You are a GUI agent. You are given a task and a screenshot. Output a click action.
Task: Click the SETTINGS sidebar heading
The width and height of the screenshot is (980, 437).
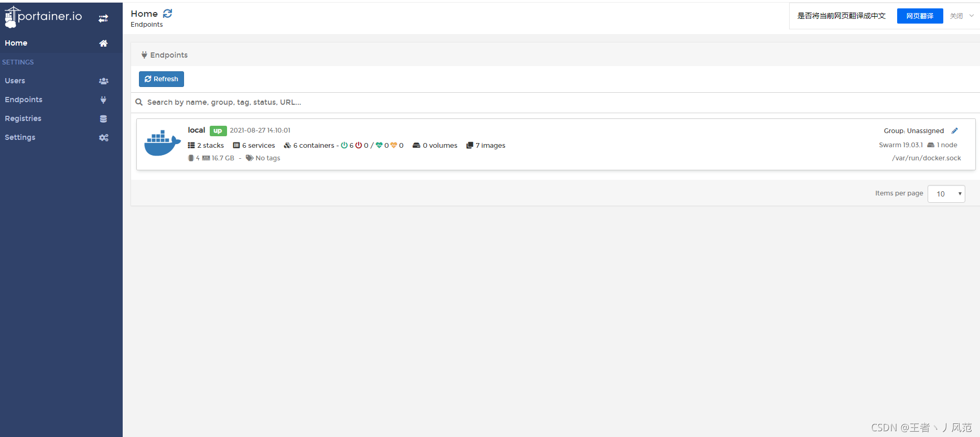point(18,62)
